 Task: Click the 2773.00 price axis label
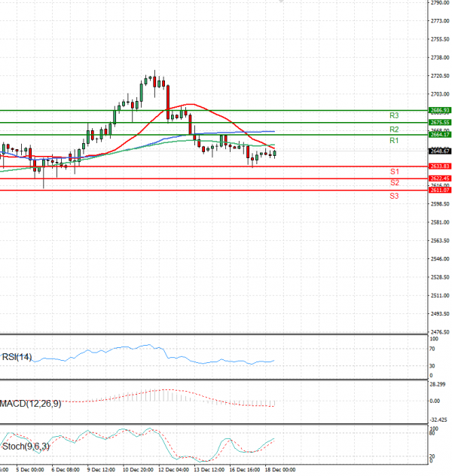point(440,21)
